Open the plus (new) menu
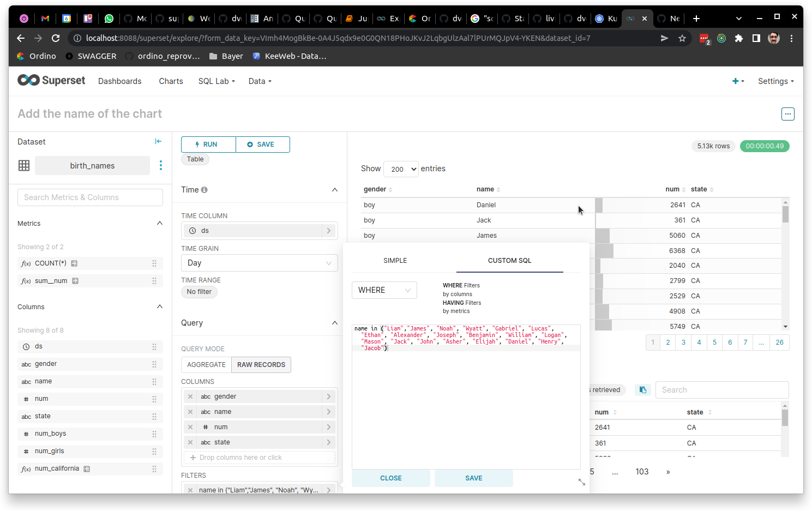Viewport: 812px width, 511px height. pos(738,81)
